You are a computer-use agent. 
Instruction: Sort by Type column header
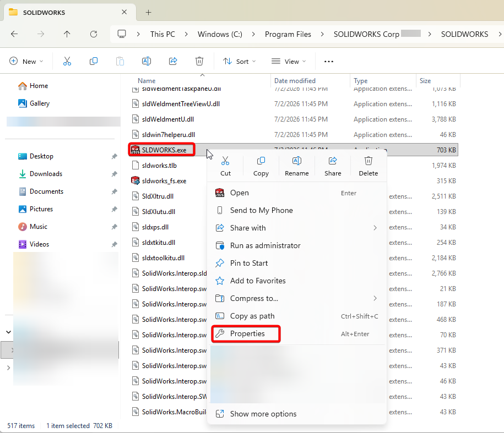361,81
